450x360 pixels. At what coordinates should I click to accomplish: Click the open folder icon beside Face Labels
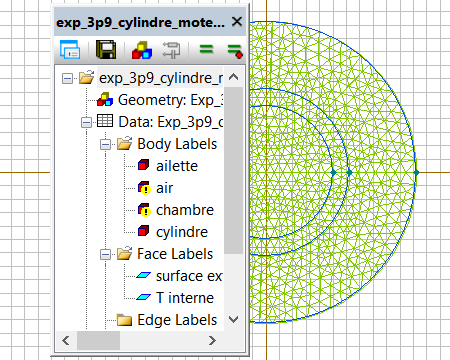point(125,253)
